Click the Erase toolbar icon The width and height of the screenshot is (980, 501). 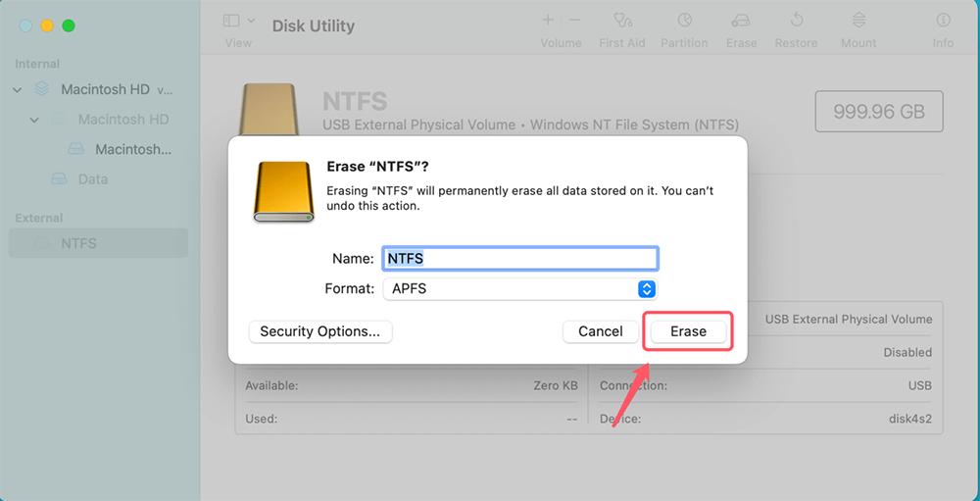click(741, 21)
